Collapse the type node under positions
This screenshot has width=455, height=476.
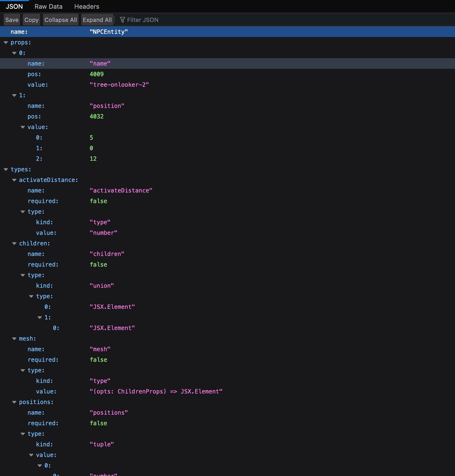pos(23,434)
